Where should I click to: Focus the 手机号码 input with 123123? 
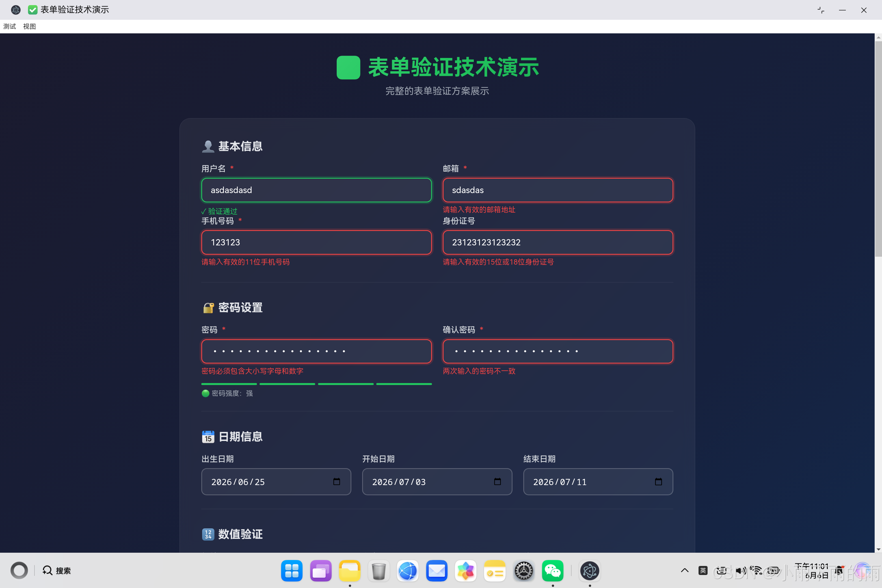[x=317, y=242]
